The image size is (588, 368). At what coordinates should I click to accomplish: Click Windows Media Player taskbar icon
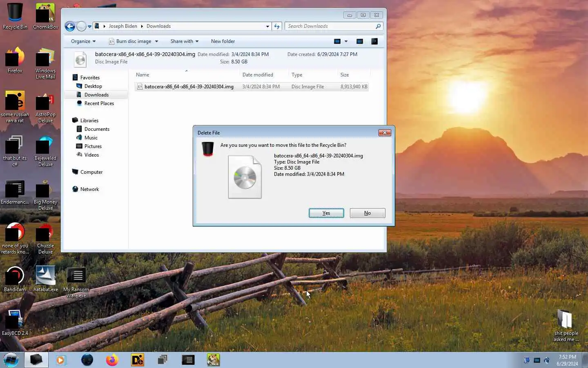point(61,360)
